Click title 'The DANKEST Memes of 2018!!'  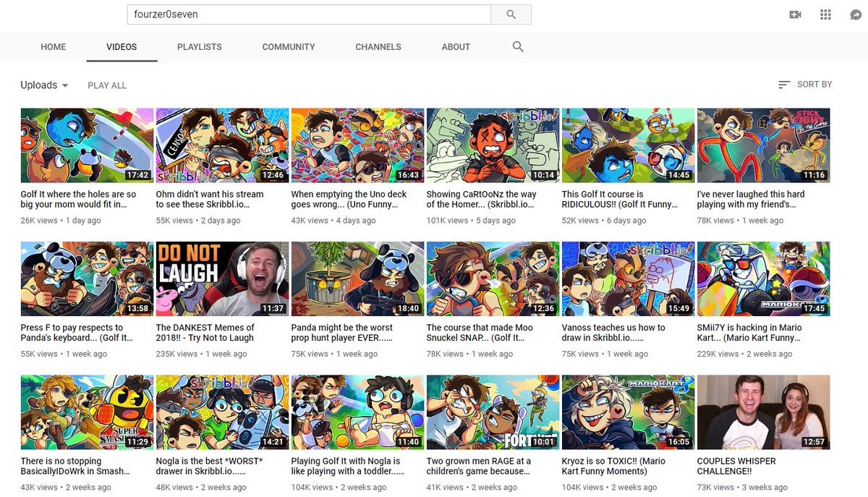pos(205,333)
